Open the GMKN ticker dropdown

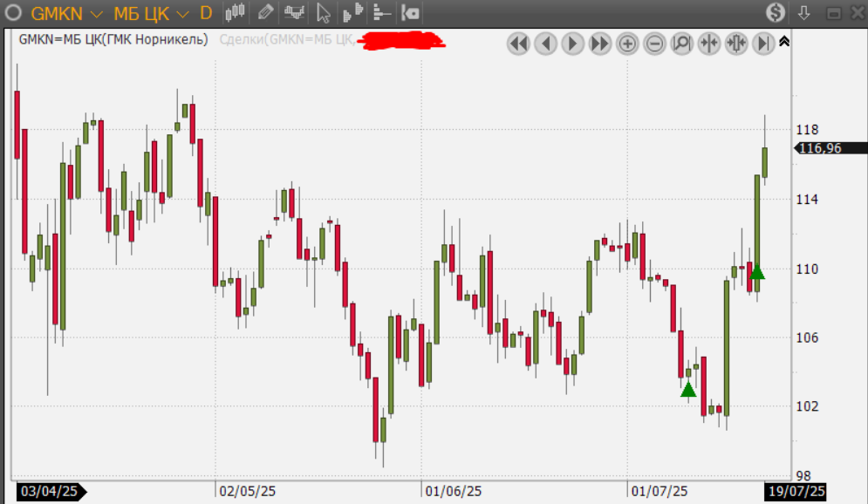(x=96, y=14)
